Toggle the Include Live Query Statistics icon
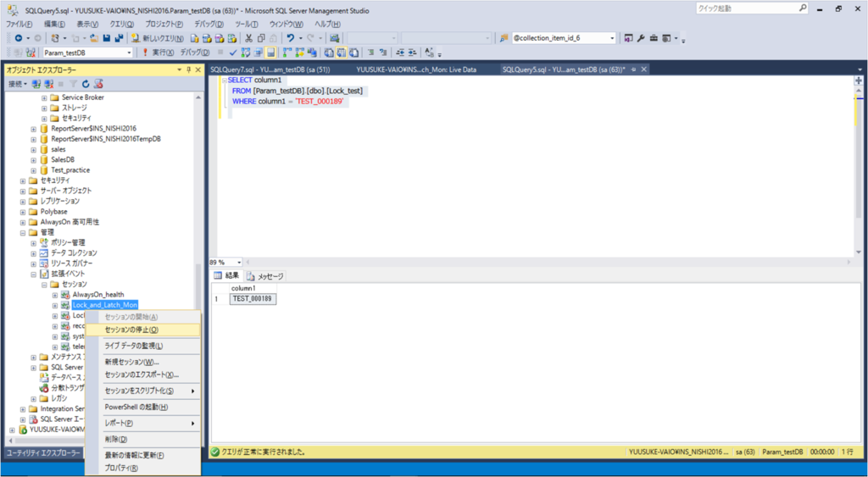868x477 pixels. click(x=299, y=53)
